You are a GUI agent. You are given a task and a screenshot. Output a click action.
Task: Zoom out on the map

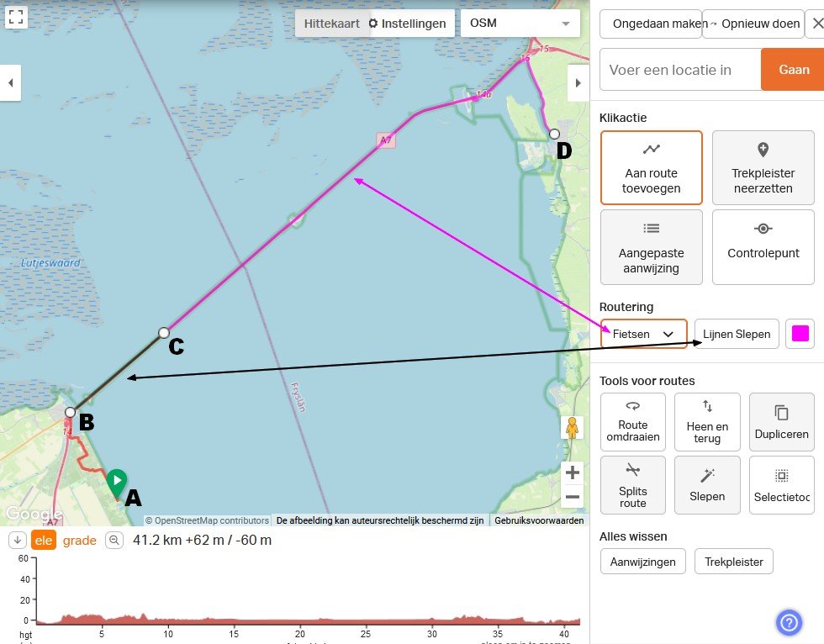click(573, 497)
